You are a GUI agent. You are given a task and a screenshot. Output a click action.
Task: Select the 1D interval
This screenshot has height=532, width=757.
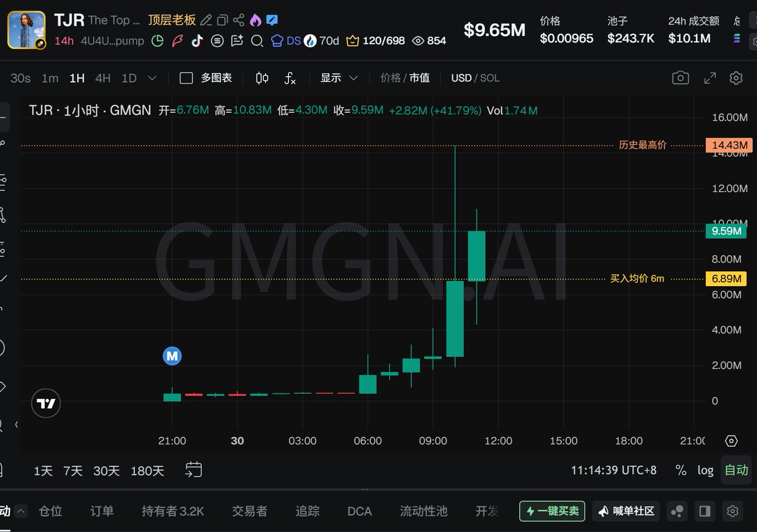click(x=129, y=78)
